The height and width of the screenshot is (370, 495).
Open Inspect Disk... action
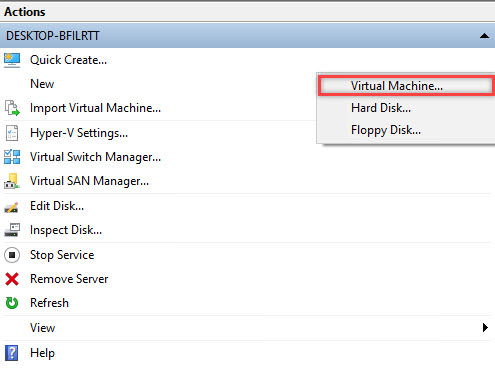coord(66,230)
